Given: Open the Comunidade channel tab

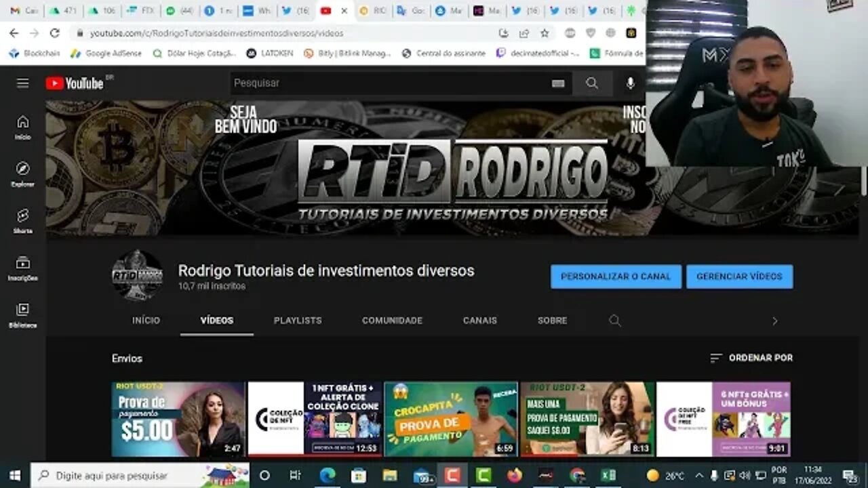Looking at the screenshot, I should (x=392, y=321).
